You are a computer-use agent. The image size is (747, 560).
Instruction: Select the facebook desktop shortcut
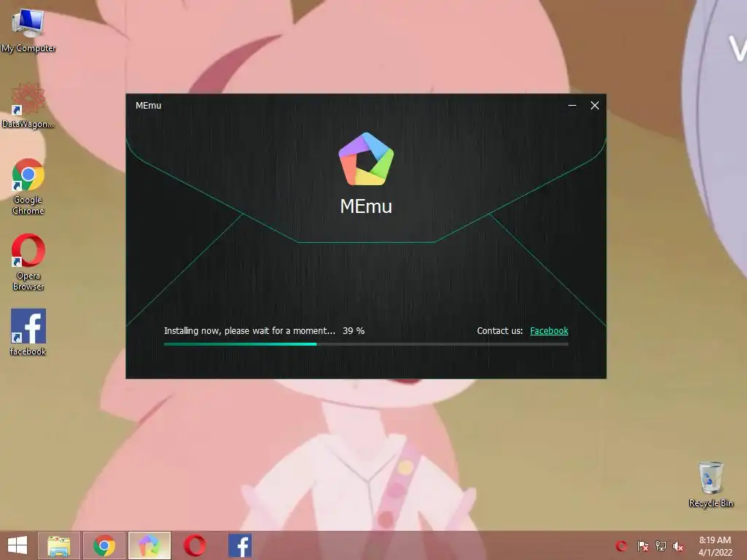[28, 332]
